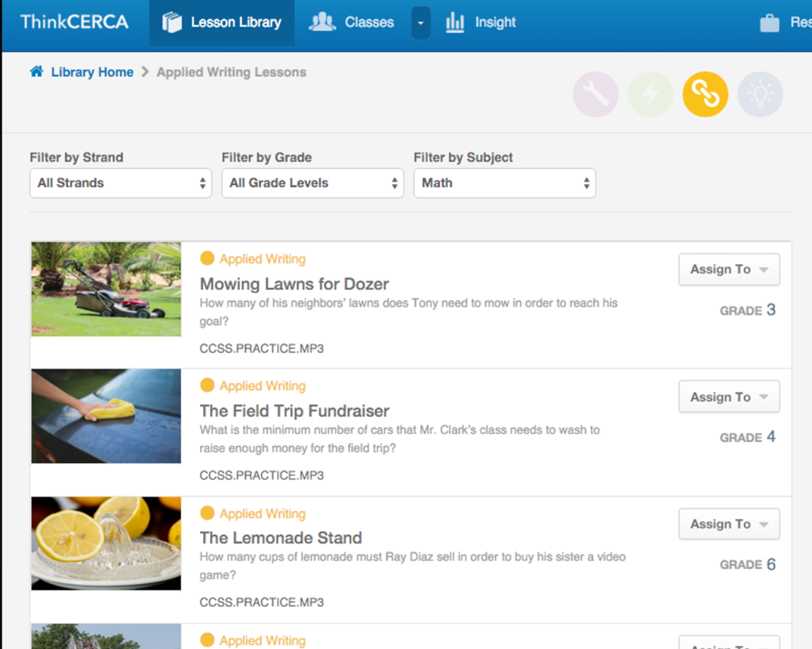This screenshot has height=649, width=812.
Task: Click the Field Trip Fundraiser description text
Action: coord(400,439)
